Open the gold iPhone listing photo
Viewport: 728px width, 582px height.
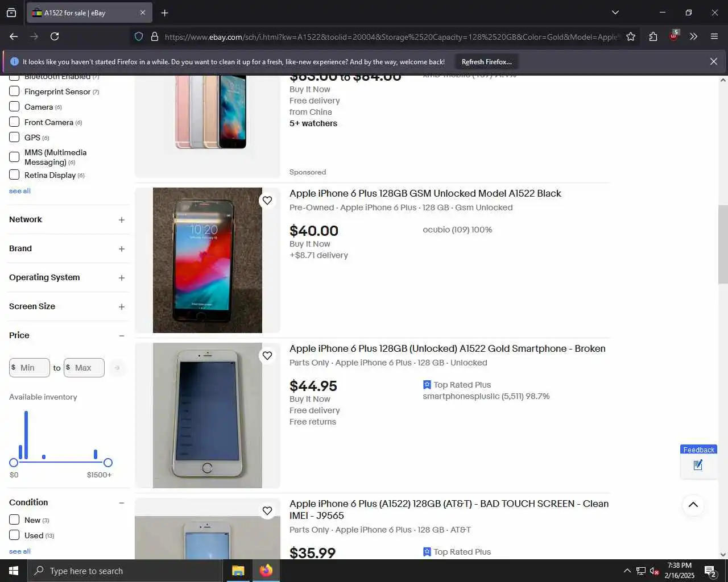point(208,415)
